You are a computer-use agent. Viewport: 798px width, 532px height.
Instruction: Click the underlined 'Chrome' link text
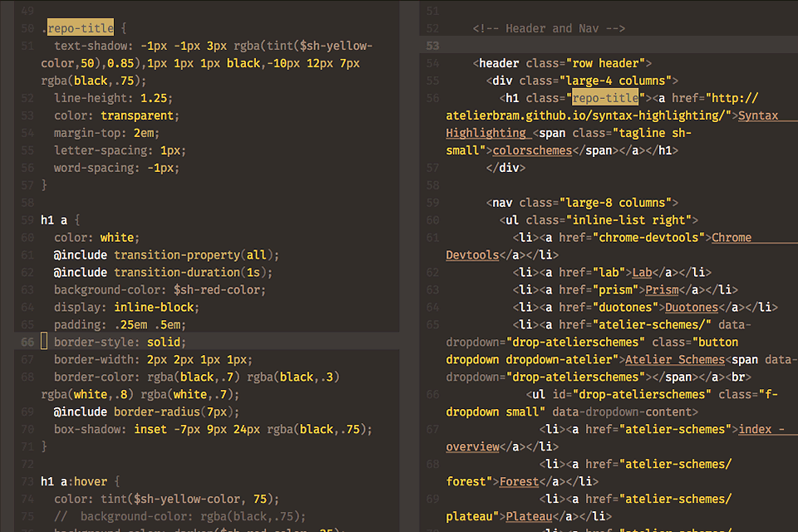[x=731, y=237]
